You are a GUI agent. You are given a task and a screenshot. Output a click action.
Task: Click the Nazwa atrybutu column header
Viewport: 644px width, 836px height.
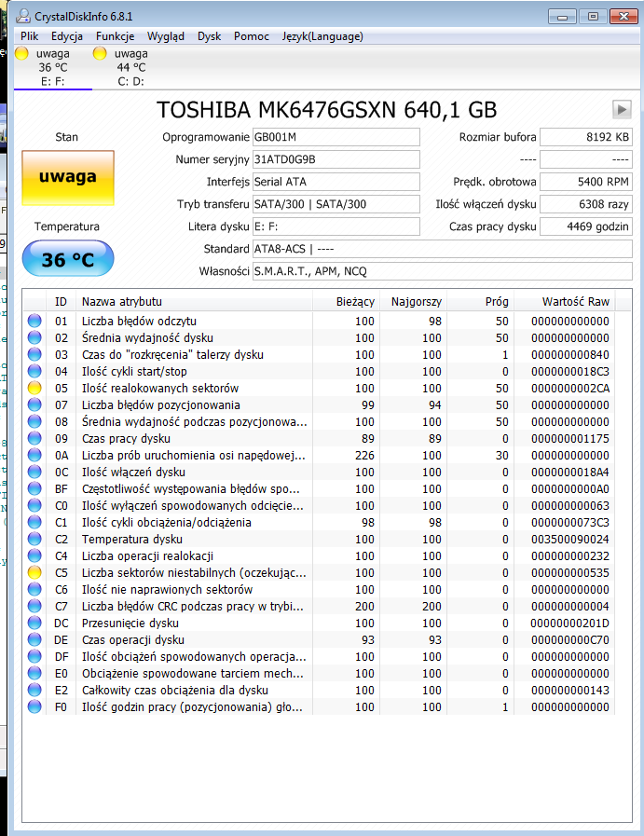pyautogui.click(x=194, y=302)
